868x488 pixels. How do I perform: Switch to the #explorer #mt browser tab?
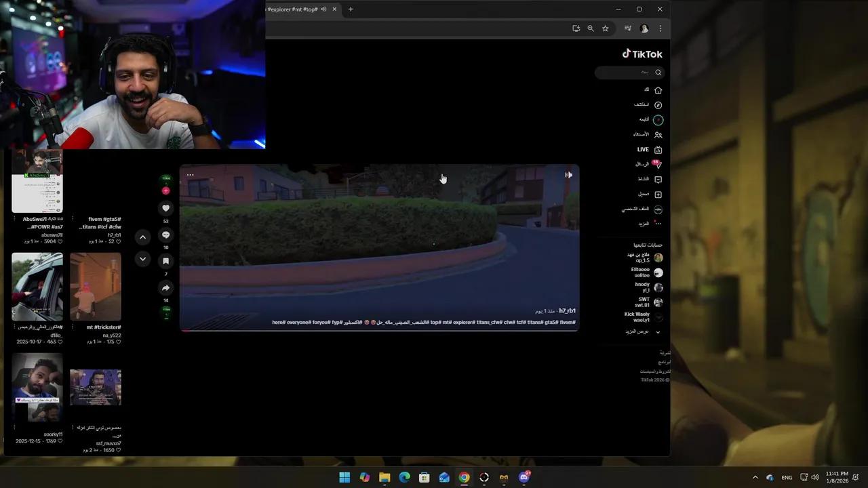[293, 9]
